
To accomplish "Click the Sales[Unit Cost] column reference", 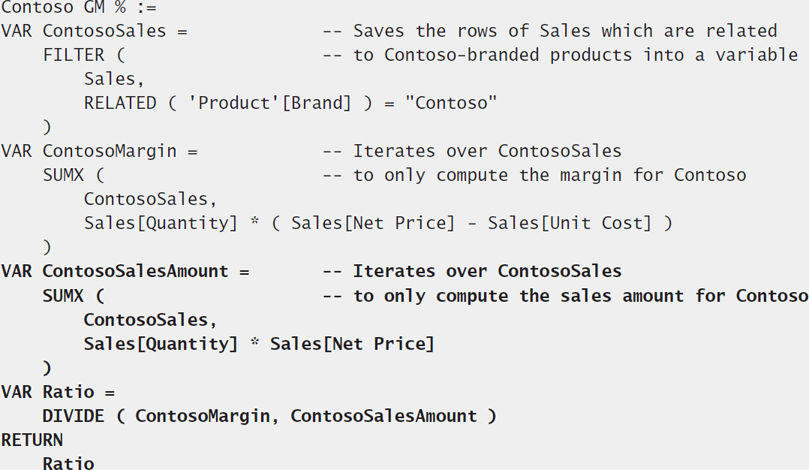I will [570, 223].
